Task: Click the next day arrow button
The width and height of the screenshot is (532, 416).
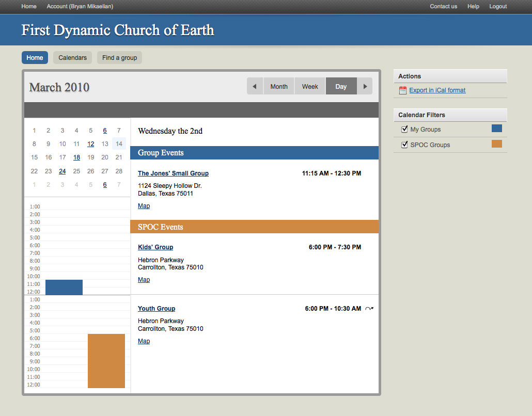Action: pos(365,86)
